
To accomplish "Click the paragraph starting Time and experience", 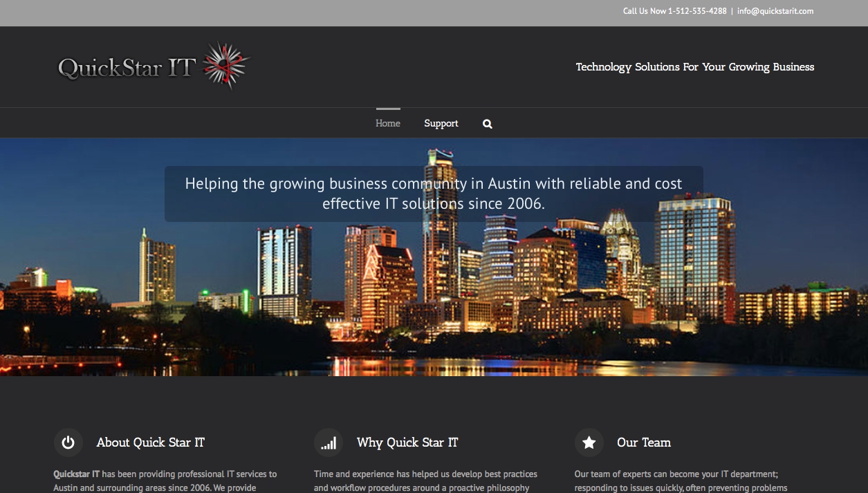I will [x=425, y=481].
